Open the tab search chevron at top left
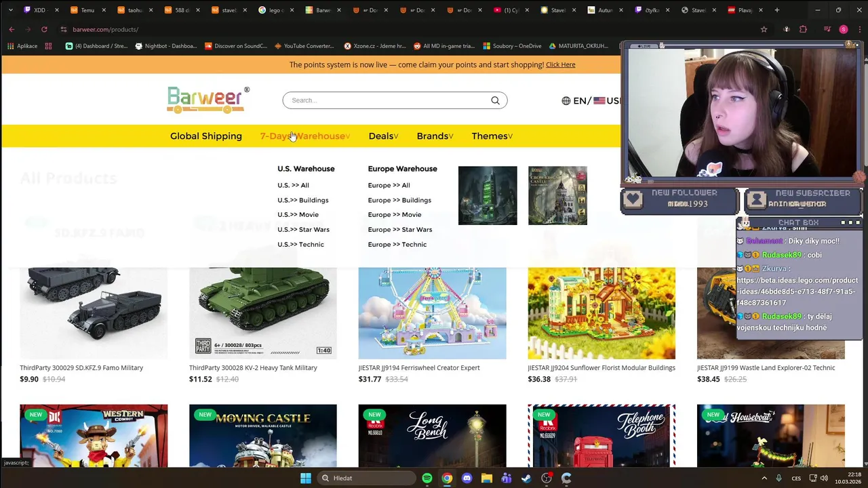868x488 pixels. [x=10, y=10]
